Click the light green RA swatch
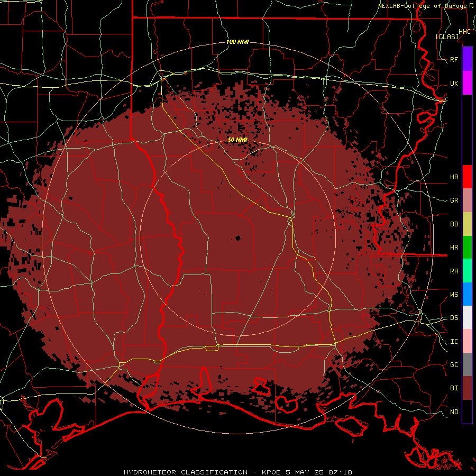Viewport: 476px width, 476px height. (x=467, y=271)
